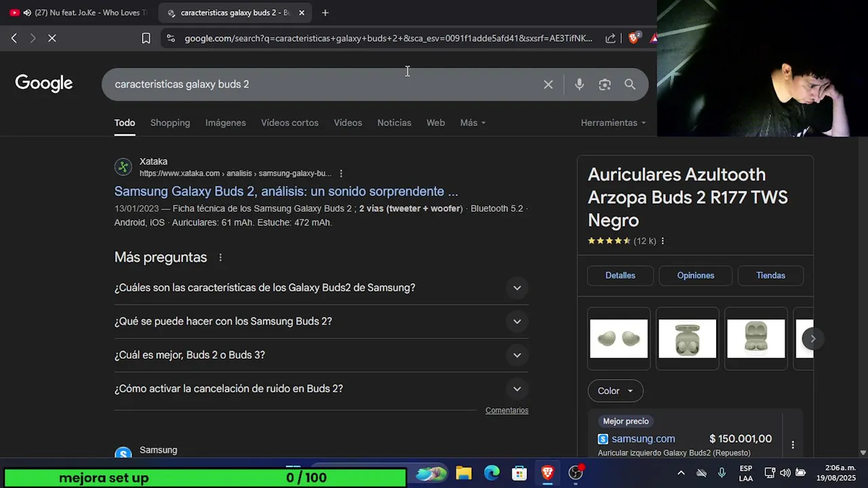The height and width of the screenshot is (488, 868).
Task: Open the Samsung Galaxy Buds 2 análisis link
Action: tap(286, 191)
